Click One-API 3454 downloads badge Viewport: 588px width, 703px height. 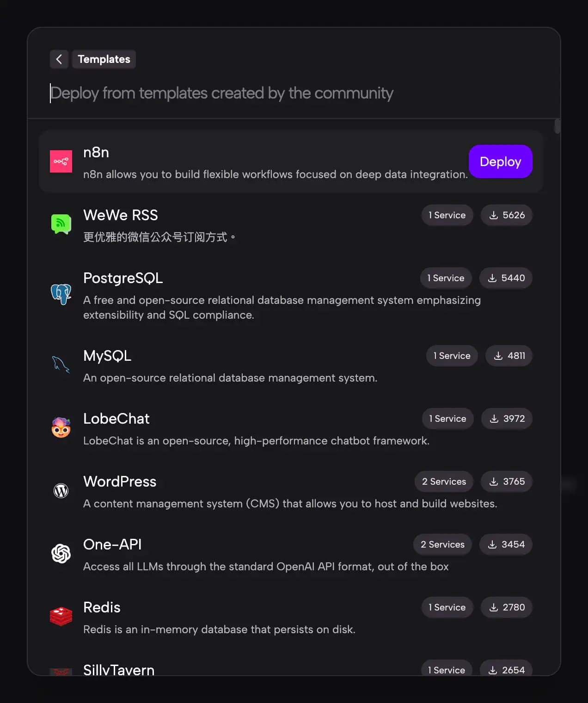click(x=506, y=544)
